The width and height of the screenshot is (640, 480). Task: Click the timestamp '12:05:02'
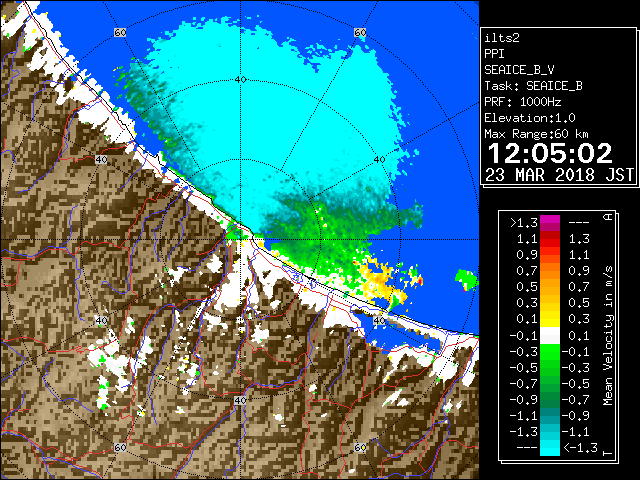pyautogui.click(x=550, y=153)
